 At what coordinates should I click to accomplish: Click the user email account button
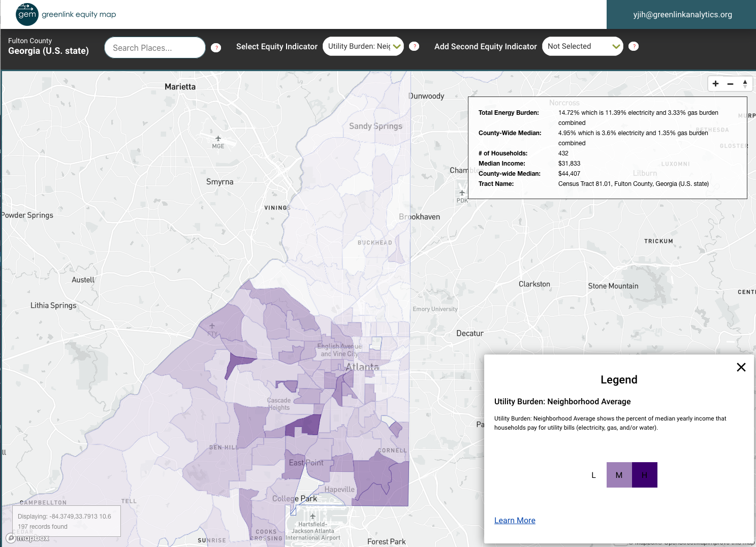pyautogui.click(x=682, y=14)
